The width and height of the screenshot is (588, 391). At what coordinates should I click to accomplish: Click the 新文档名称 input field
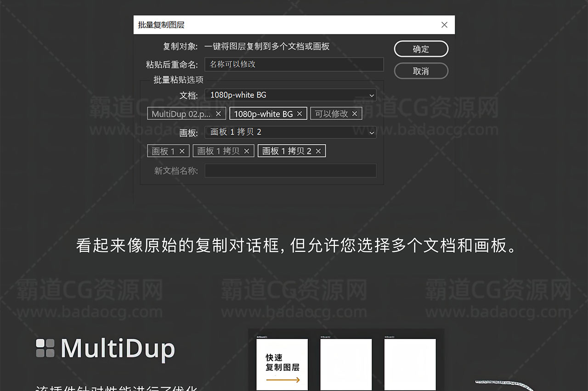(x=290, y=171)
